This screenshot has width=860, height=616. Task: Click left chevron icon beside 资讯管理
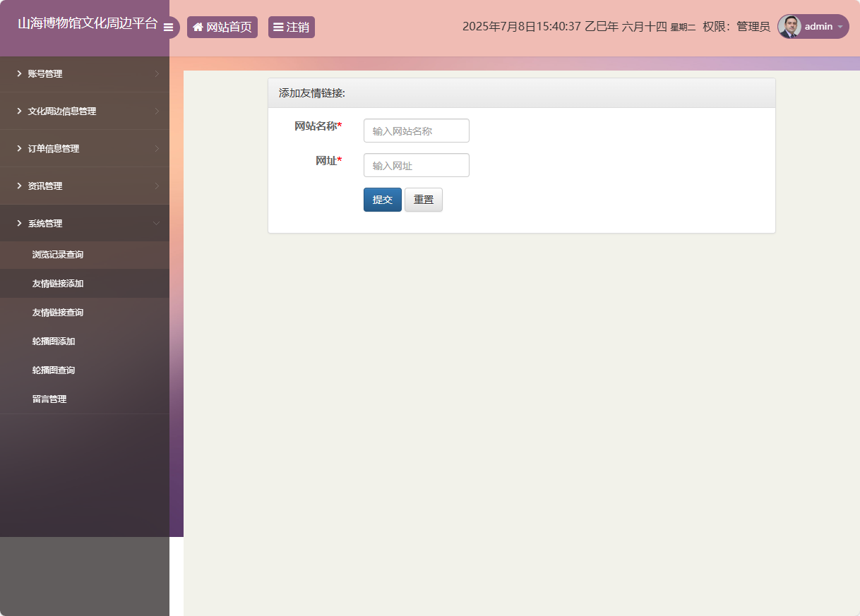(19, 186)
